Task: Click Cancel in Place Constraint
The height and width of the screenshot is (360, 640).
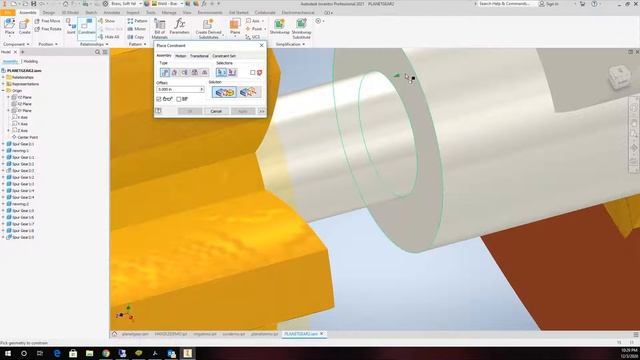Action: tap(216, 111)
